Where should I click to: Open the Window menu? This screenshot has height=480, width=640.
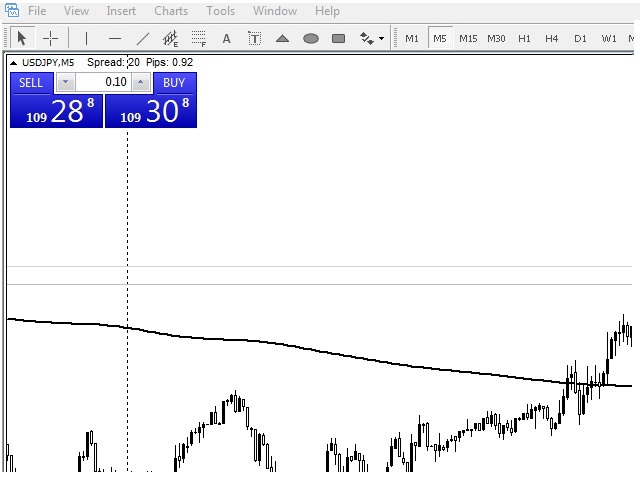click(x=275, y=11)
